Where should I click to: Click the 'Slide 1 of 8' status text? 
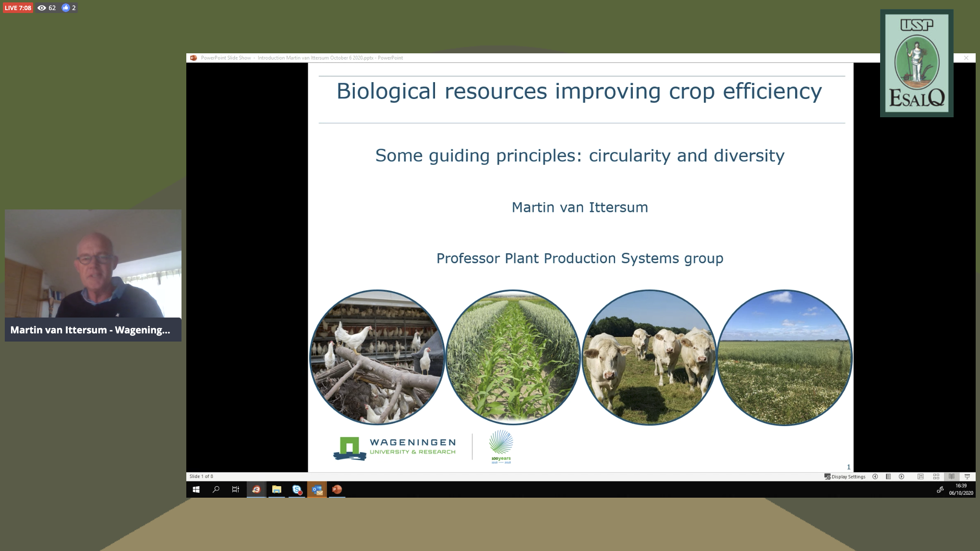click(201, 477)
